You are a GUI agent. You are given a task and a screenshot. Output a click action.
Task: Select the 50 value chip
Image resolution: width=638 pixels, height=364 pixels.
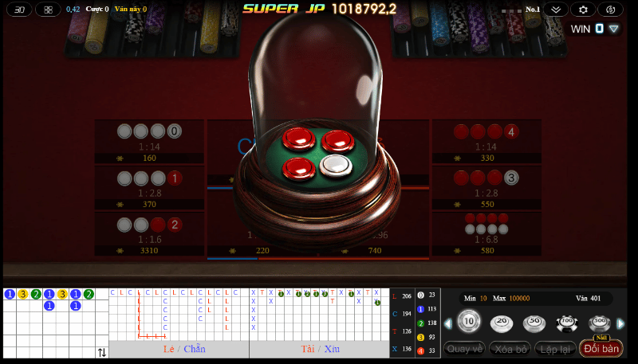(x=534, y=323)
